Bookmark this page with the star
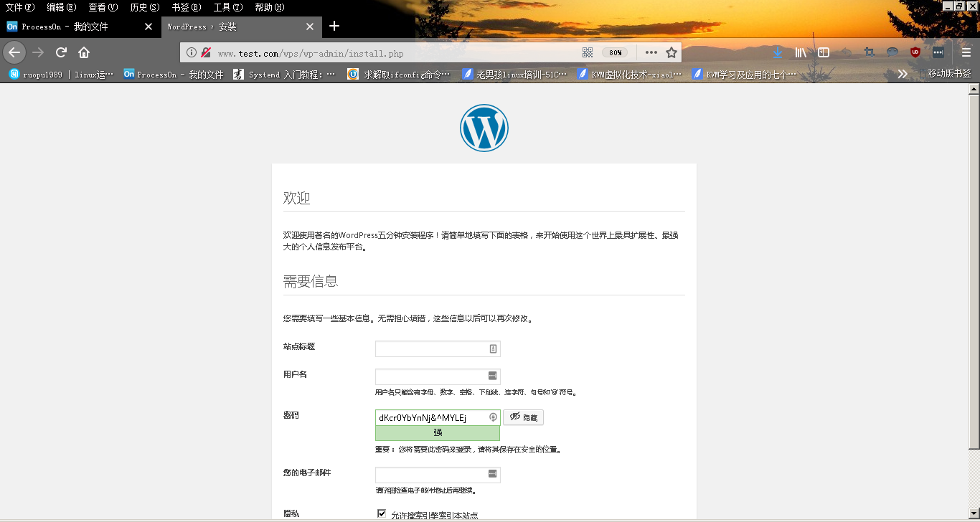Screen dimensions: 980x522 pyautogui.click(x=672, y=52)
